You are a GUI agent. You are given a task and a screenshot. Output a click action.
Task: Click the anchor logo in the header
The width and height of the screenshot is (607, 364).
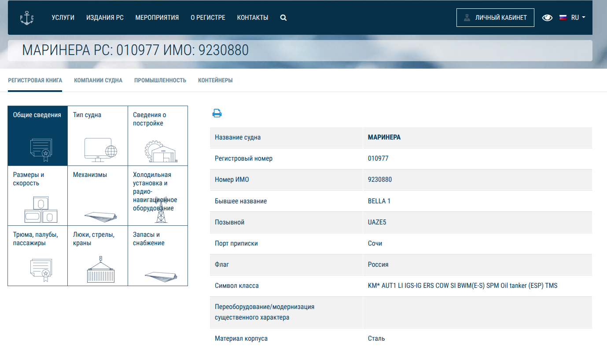pos(27,18)
